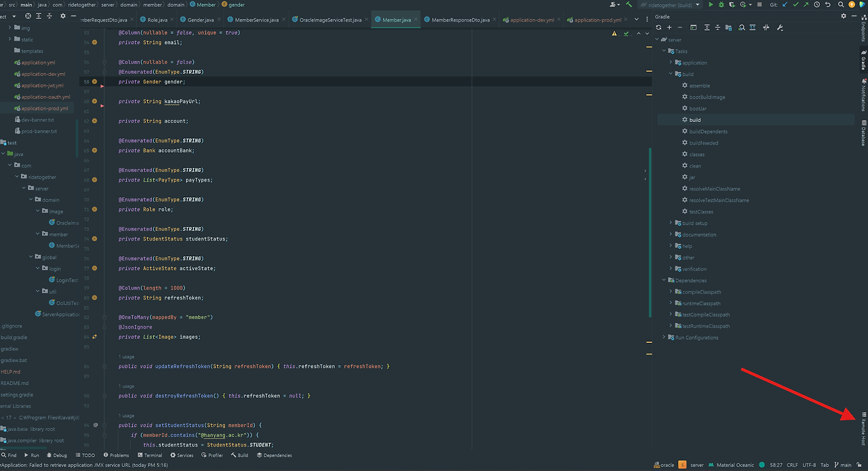The image size is (868, 471).
Task: Open Notifications side panel
Action: tap(863, 94)
